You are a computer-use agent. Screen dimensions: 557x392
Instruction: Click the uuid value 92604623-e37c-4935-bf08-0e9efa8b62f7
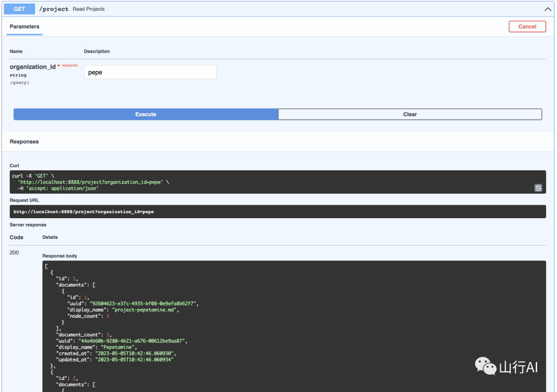click(x=143, y=303)
